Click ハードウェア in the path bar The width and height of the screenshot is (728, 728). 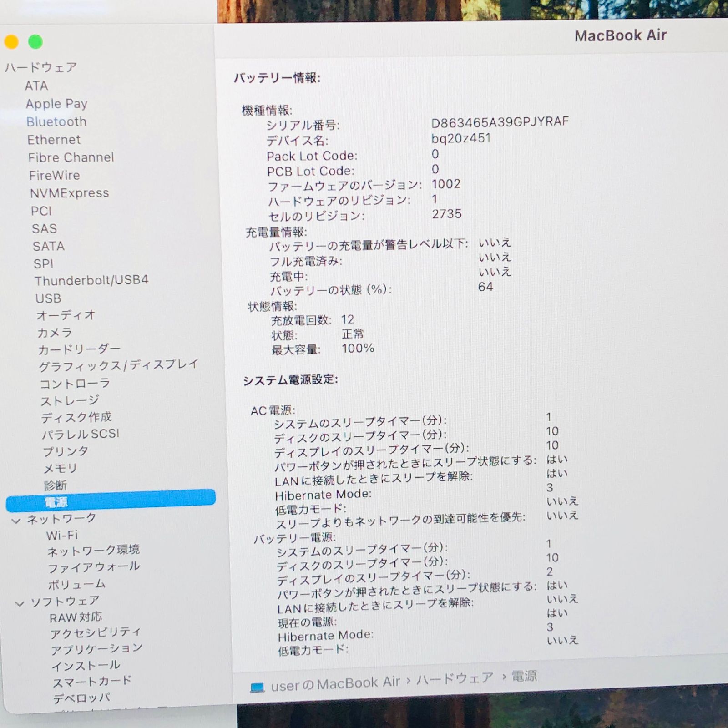pyautogui.click(x=455, y=678)
